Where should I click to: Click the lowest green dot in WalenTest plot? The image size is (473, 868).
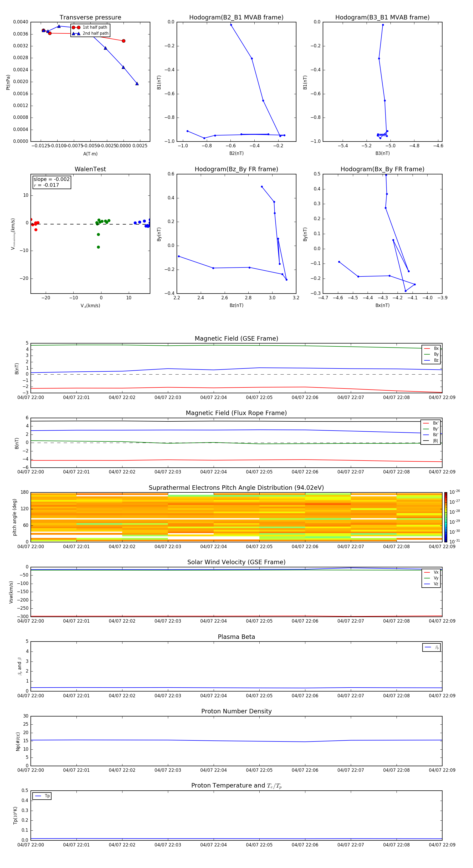(x=98, y=247)
